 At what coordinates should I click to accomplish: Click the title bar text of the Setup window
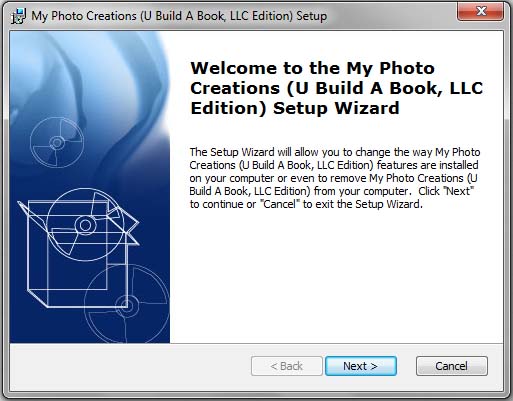pyautogui.click(x=179, y=16)
